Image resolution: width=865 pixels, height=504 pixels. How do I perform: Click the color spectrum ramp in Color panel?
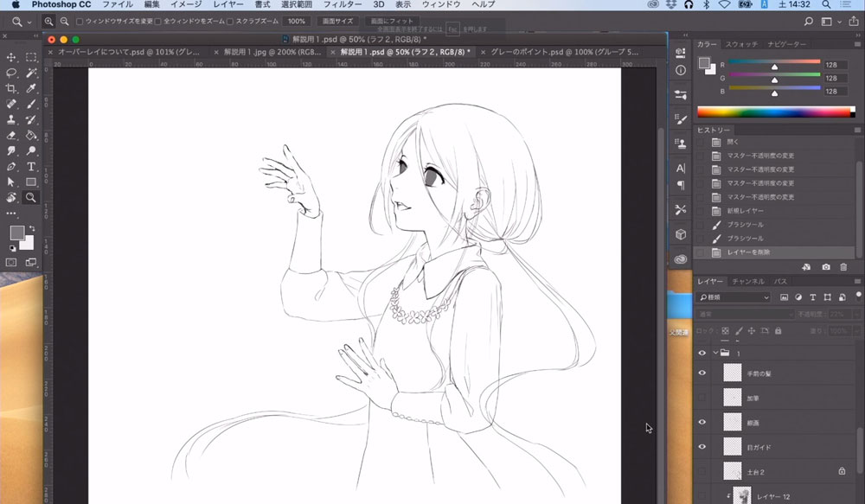tap(775, 112)
